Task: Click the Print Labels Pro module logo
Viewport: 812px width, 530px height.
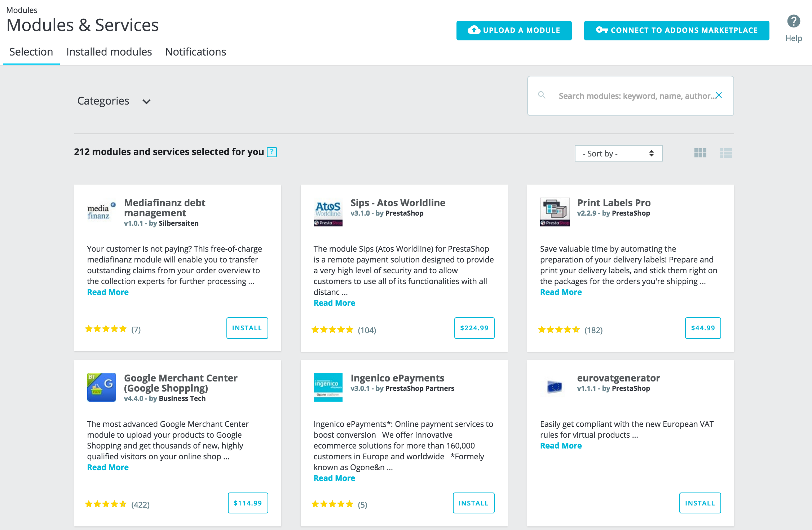Action: (x=555, y=212)
